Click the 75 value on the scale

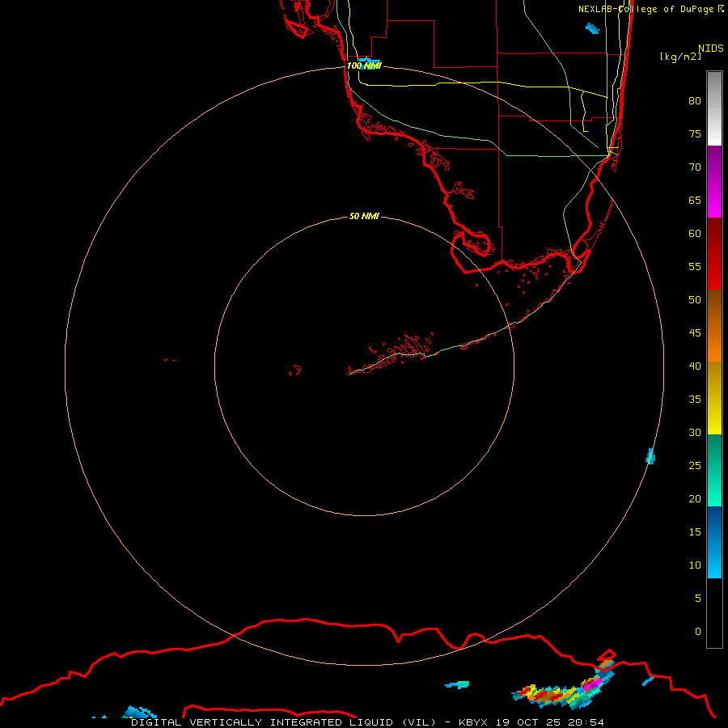tap(695, 133)
